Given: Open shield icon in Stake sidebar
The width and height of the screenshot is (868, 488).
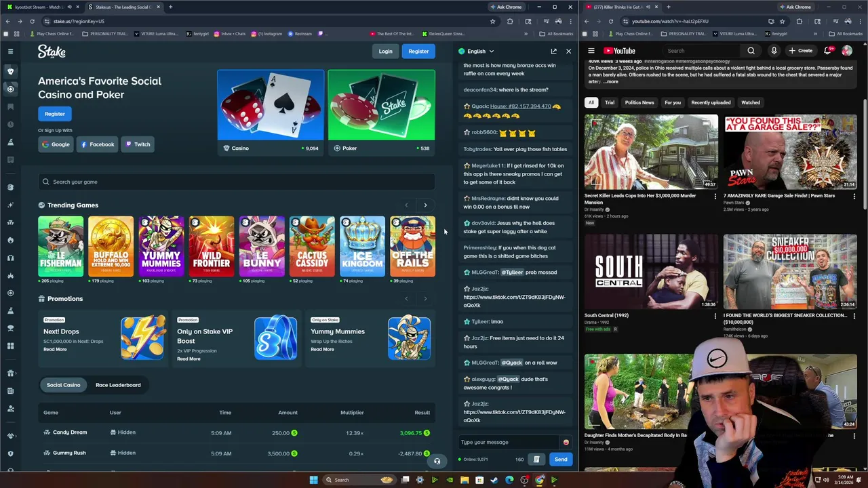Looking at the screenshot, I should tap(10, 453).
